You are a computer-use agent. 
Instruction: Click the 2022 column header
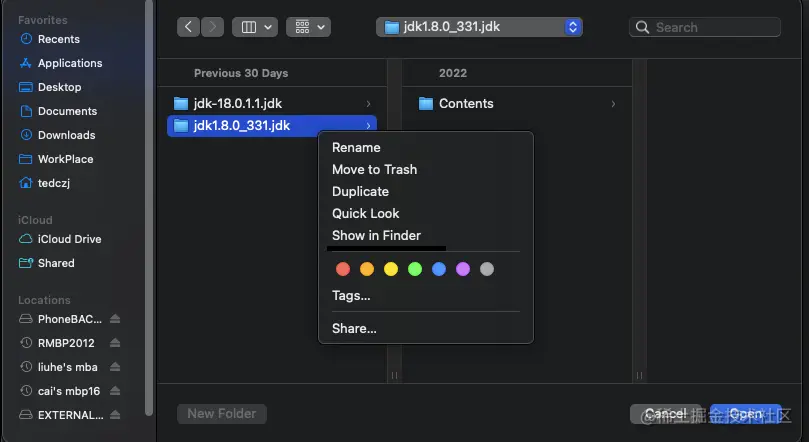(453, 73)
